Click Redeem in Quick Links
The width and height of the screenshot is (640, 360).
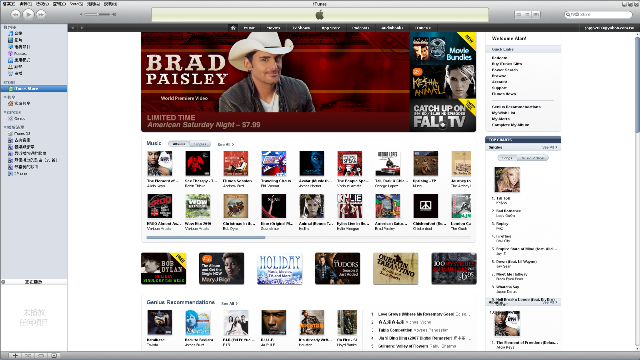[x=499, y=58]
